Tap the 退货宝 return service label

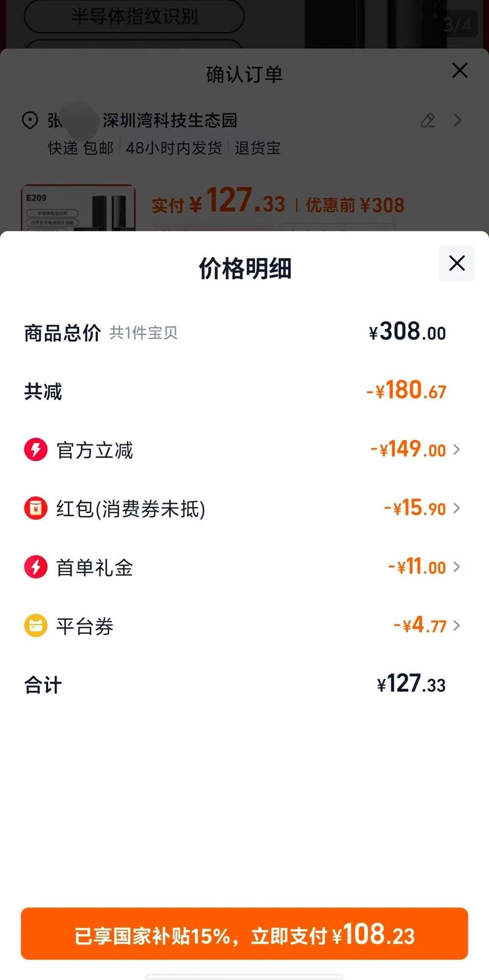click(257, 148)
